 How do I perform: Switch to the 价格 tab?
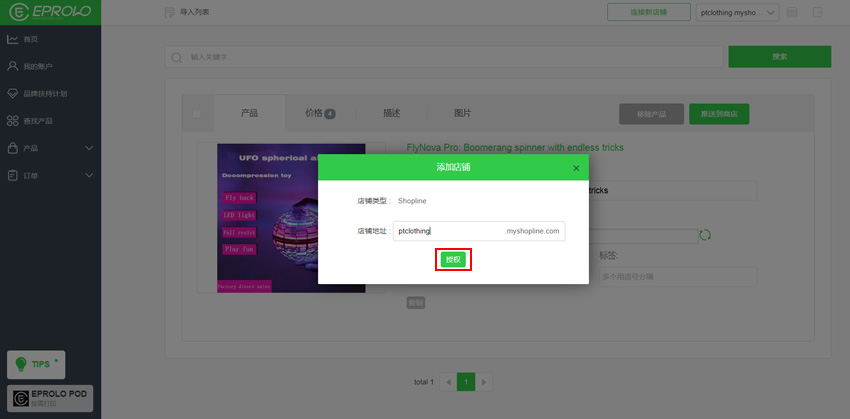click(x=320, y=113)
